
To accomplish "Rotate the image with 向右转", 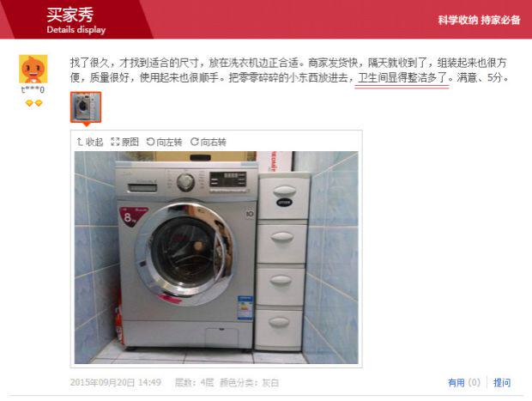I will 209,142.
